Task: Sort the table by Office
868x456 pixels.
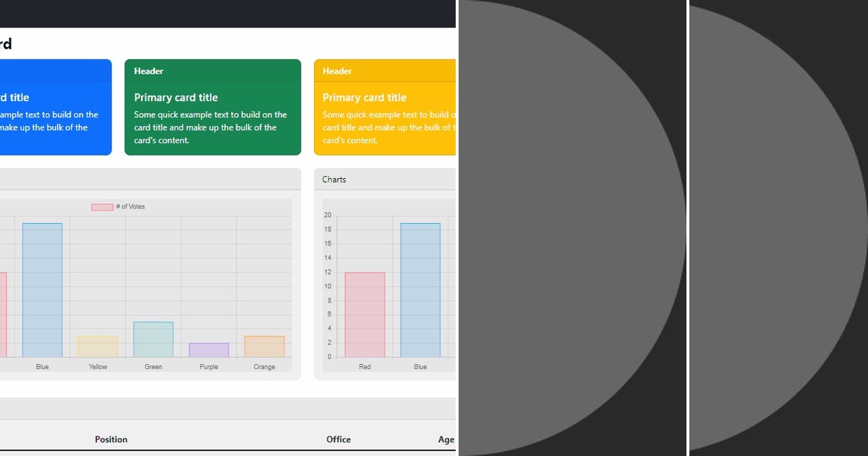Action: coord(339,439)
